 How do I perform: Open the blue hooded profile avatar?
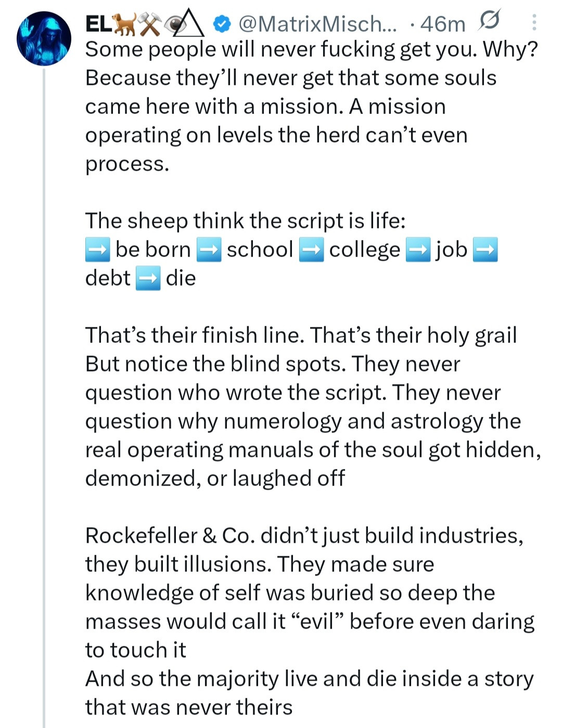[44, 39]
